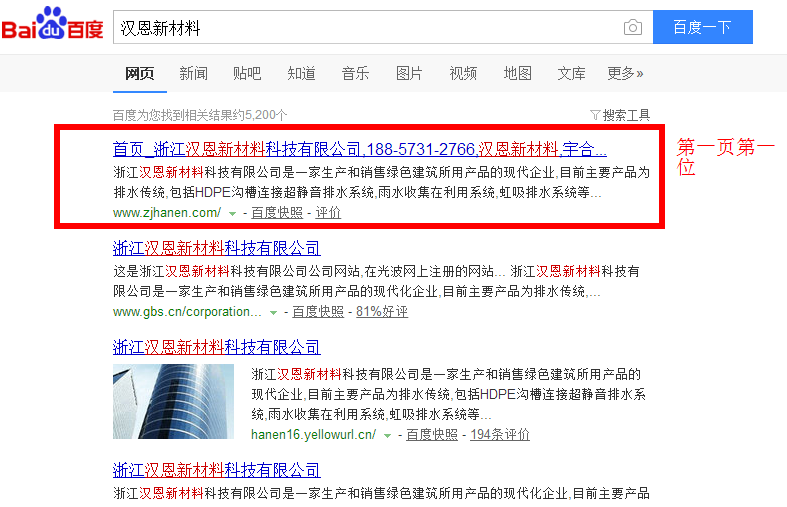Go to the 地图 tab
This screenshot has height=507, width=787.
pos(517,73)
